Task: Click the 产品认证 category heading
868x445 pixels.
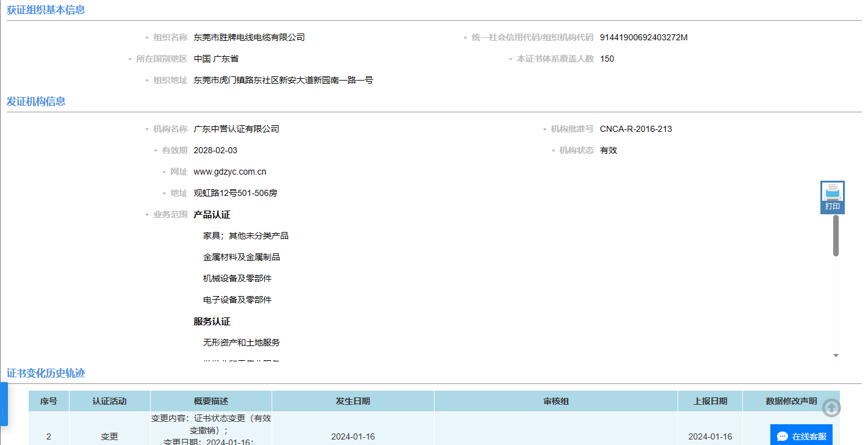Action: (212, 215)
